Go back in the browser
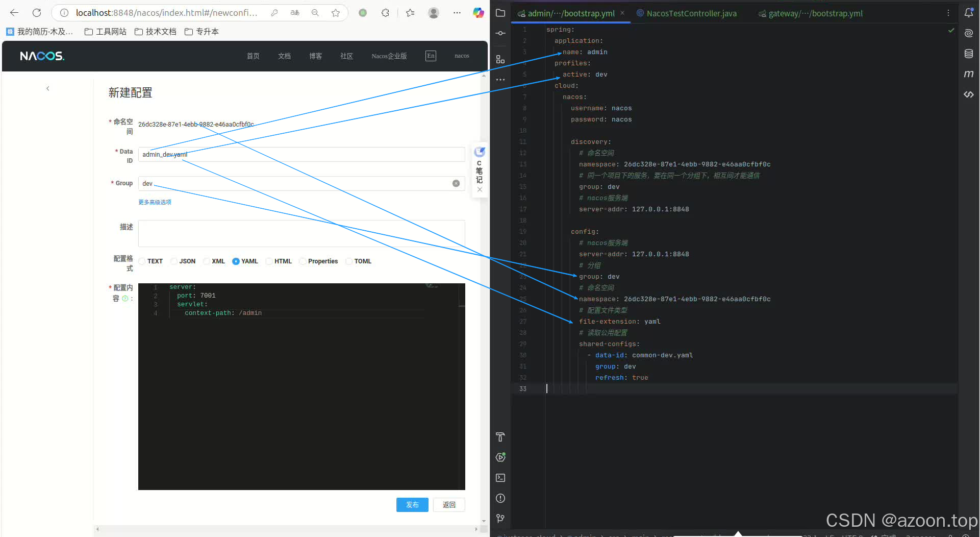The height and width of the screenshot is (537, 980). pyautogui.click(x=14, y=13)
